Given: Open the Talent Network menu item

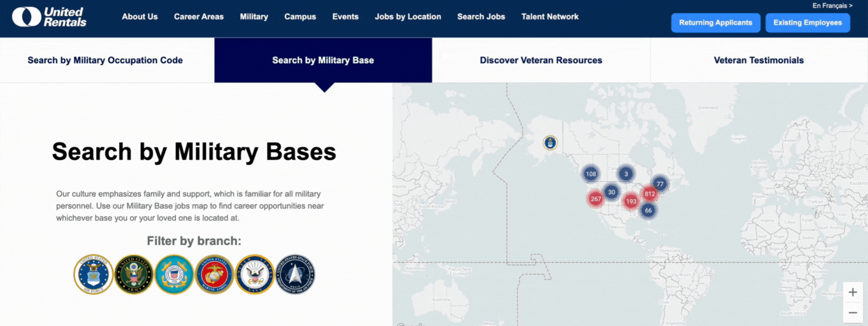Looking at the screenshot, I should coord(550,17).
